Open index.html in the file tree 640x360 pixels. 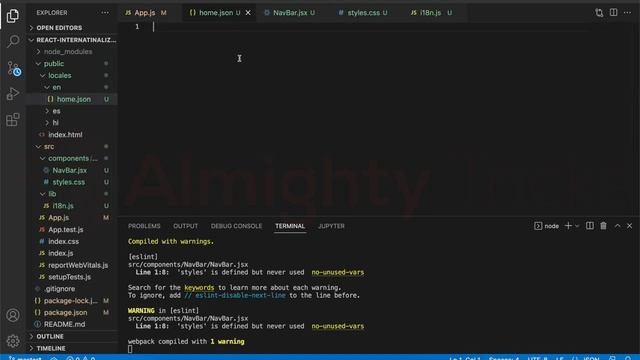[72, 135]
